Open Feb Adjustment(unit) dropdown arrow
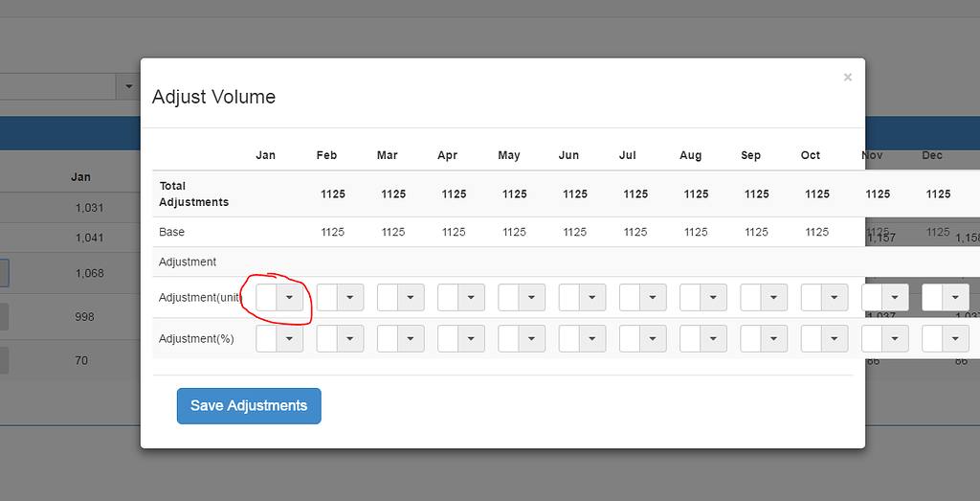The height and width of the screenshot is (501, 980). (x=350, y=298)
